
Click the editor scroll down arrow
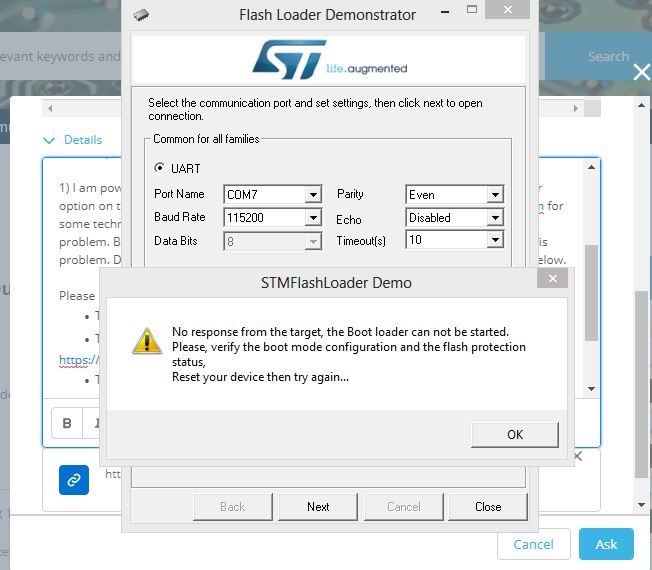pyautogui.click(x=591, y=389)
